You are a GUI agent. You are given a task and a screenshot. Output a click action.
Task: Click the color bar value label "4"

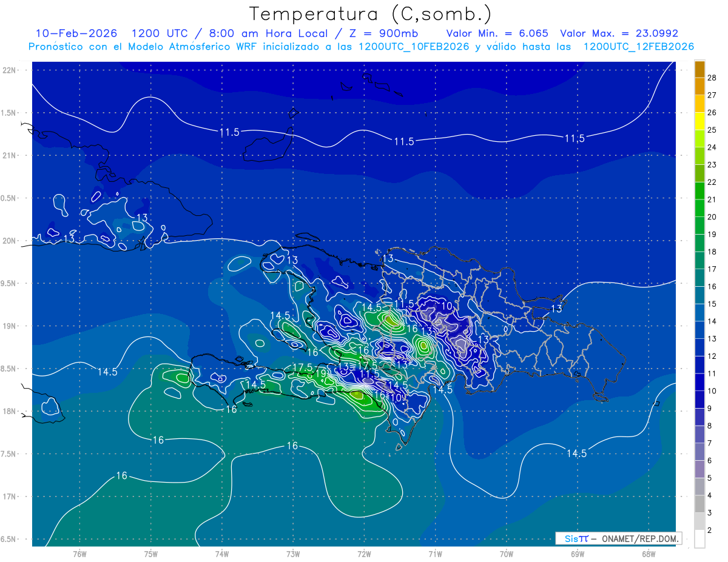tap(710, 495)
